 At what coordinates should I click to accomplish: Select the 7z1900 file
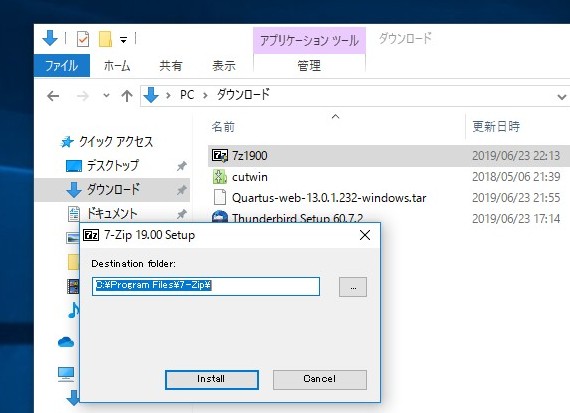coord(250,156)
